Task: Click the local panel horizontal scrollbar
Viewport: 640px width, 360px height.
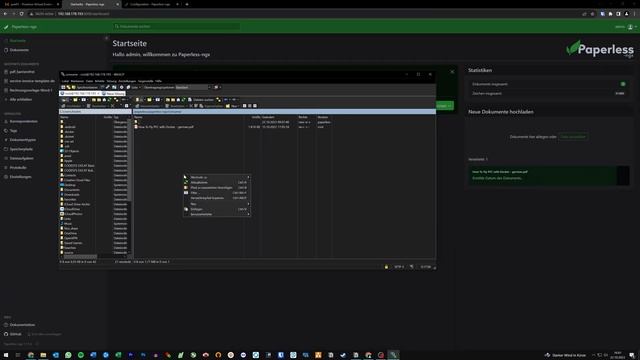Action: (80, 257)
